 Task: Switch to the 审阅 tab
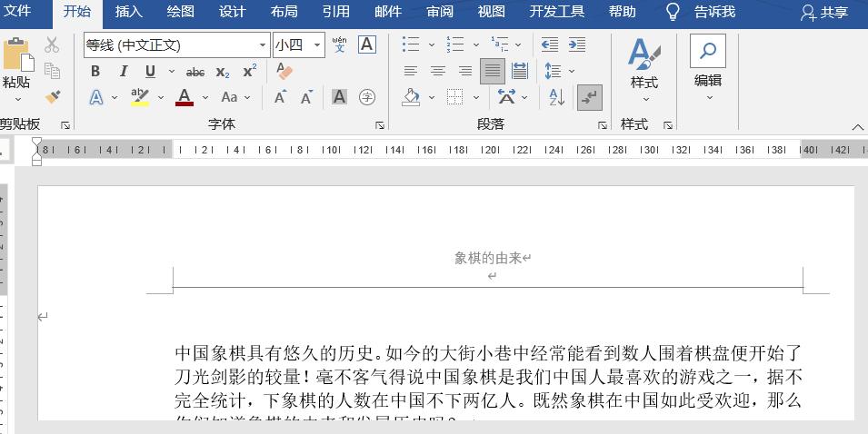click(440, 11)
